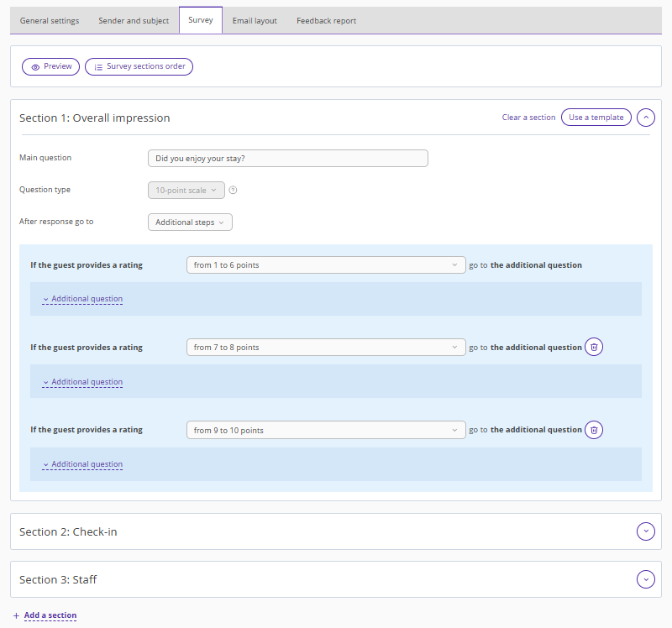Open the Email layout tab
This screenshot has width=672, height=628.
pyautogui.click(x=255, y=21)
